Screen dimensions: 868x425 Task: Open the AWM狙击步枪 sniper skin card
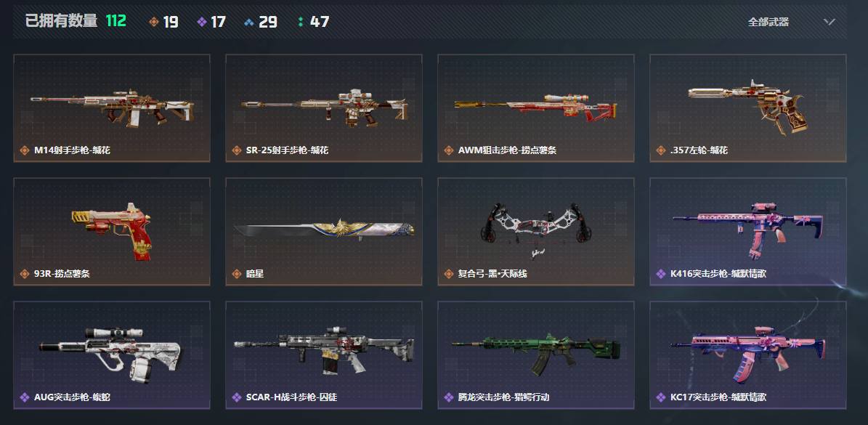[x=536, y=108]
